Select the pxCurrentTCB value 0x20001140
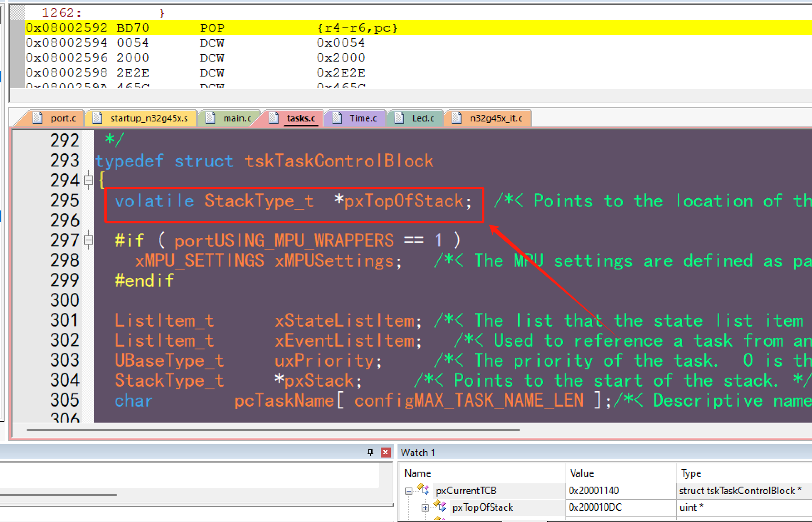This screenshot has width=812, height=522. (x=593, y=491)
